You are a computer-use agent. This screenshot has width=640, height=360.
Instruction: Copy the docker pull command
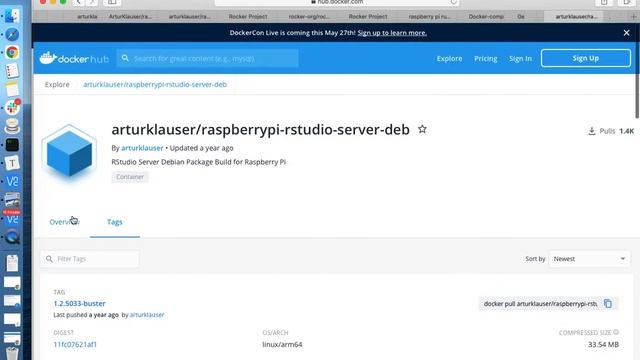(608, 304)
